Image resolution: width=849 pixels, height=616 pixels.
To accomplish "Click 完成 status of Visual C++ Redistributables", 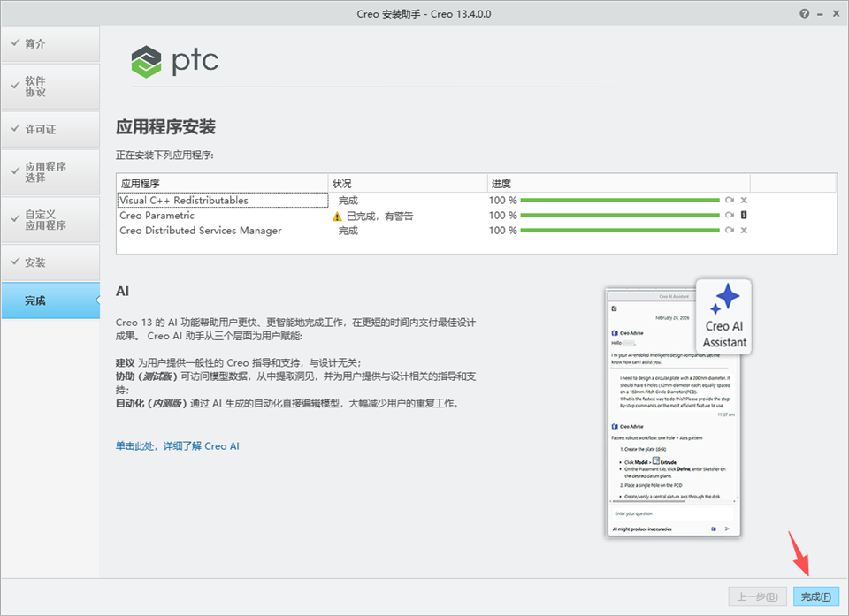I will 348,201.
